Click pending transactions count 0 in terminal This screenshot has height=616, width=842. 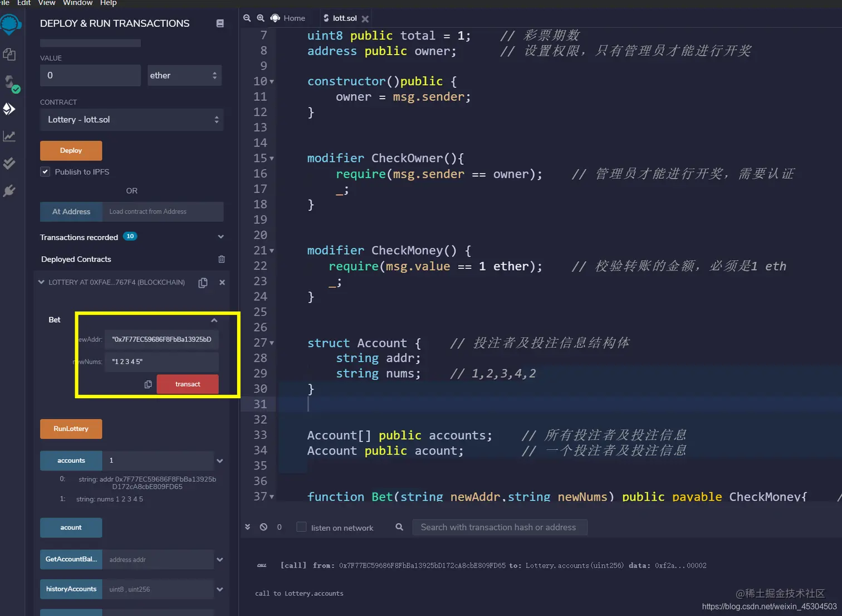pos(279,527)
